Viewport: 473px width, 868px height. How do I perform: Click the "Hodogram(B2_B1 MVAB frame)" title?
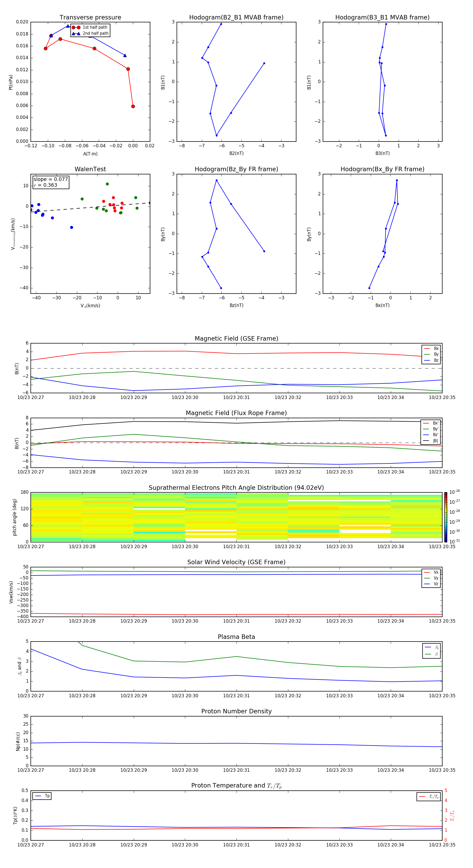click(236, 17)
